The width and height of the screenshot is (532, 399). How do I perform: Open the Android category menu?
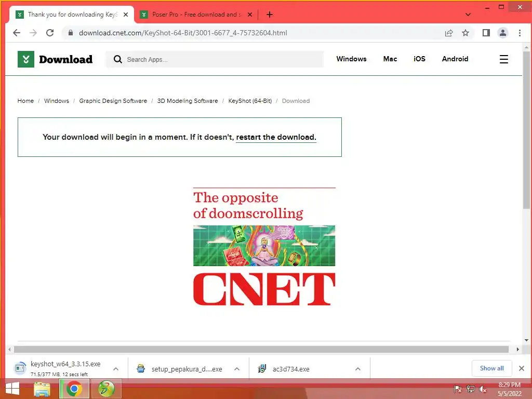(455, 59)
